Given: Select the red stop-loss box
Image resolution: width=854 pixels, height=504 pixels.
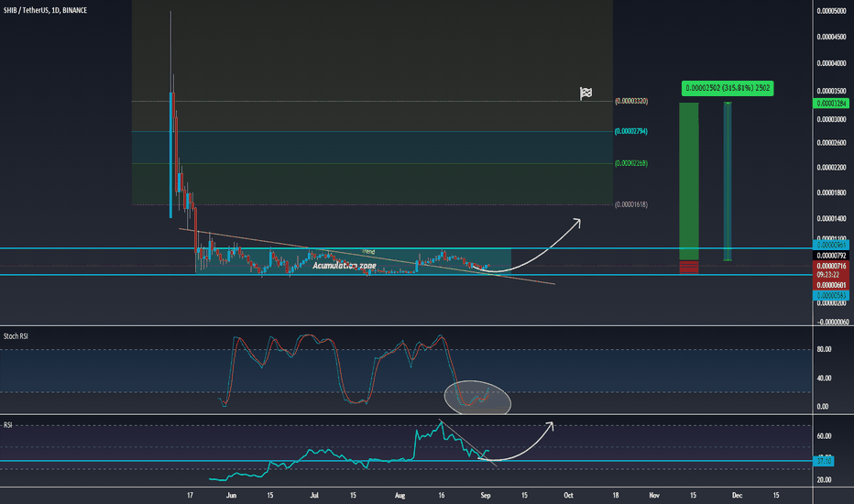Looking at the screenshot, I should click(688, 267).
